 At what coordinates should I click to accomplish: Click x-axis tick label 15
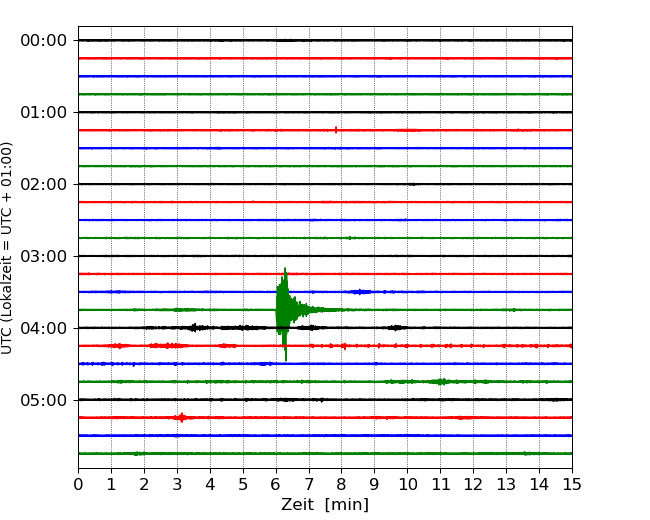(572, 484)
